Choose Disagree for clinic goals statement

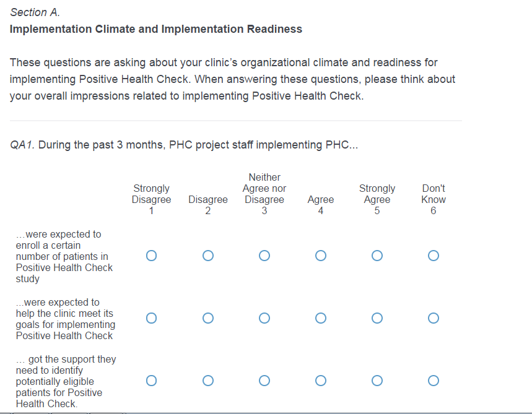pos(208,318)
